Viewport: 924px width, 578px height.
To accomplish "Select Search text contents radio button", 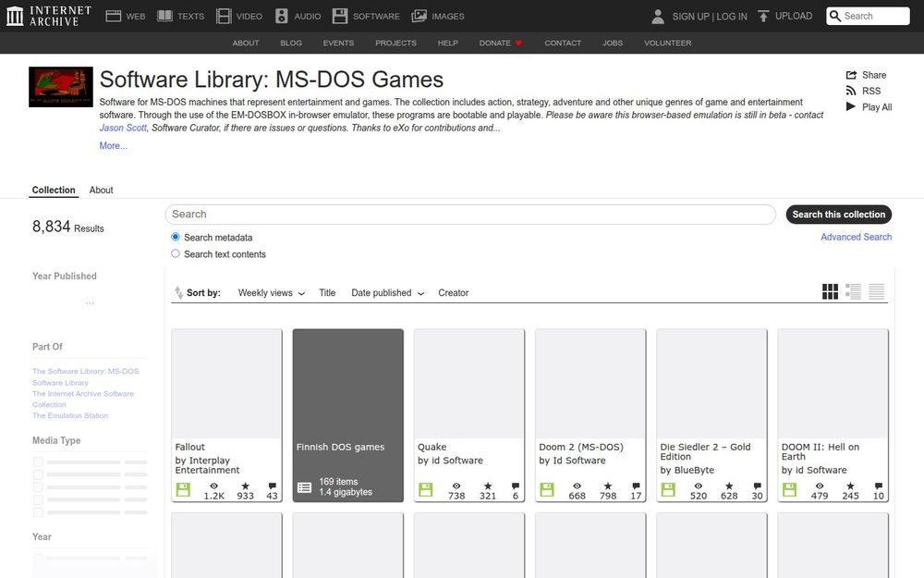I will pos(175,253).
